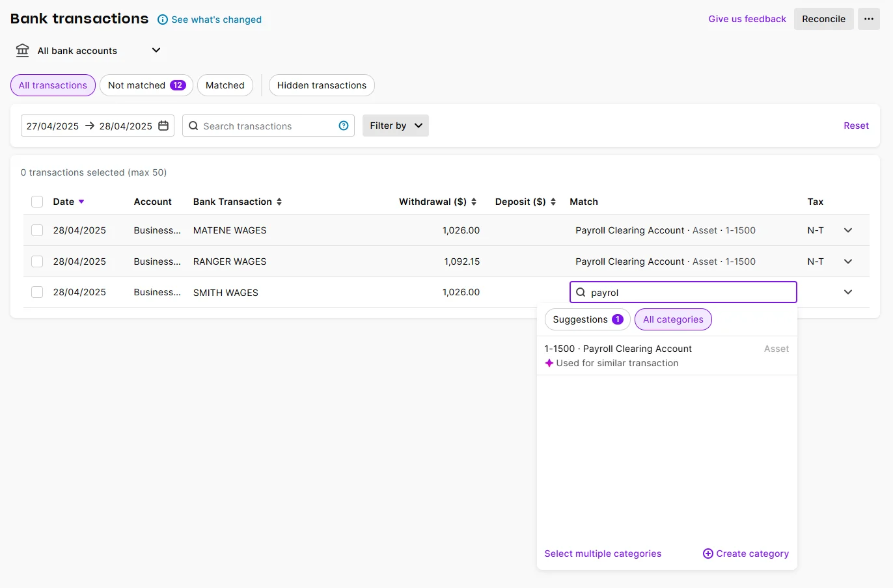Expand the chevron on the SMITH WAGES row
The image size is (893, 588).
coord(848,292)
